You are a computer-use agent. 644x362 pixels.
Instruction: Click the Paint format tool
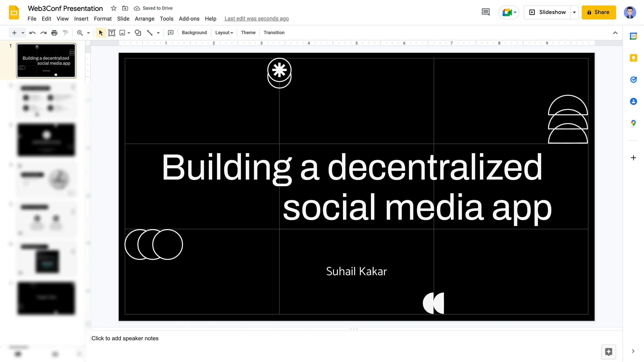point(65,33)
